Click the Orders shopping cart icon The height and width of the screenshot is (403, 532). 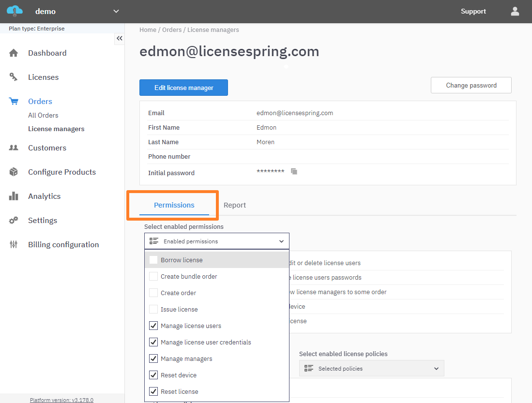click(14, 102)
